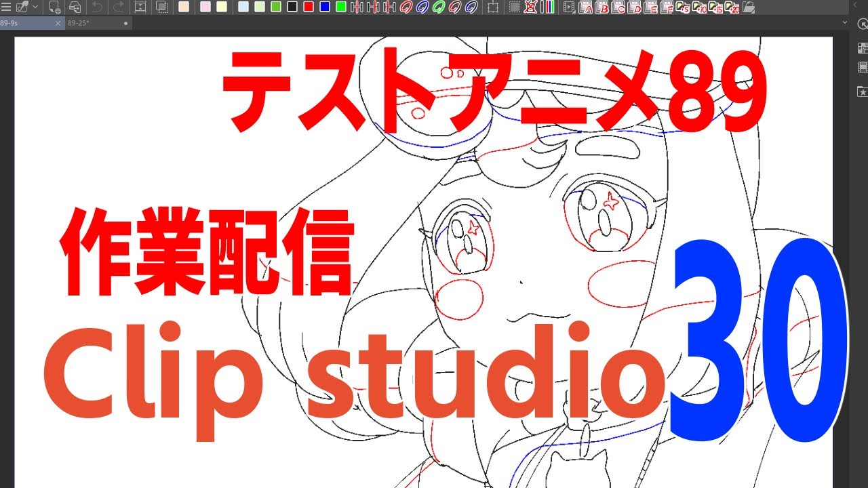The image size is (868, 488).
Task: Click the open file page icon
Action: (75, 7)
